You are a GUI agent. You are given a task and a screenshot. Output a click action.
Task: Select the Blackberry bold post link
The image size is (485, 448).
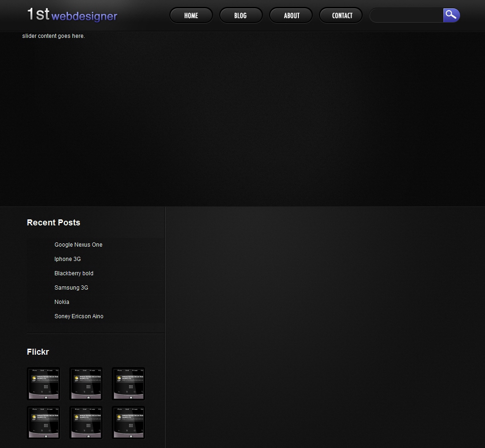(74, 273)
